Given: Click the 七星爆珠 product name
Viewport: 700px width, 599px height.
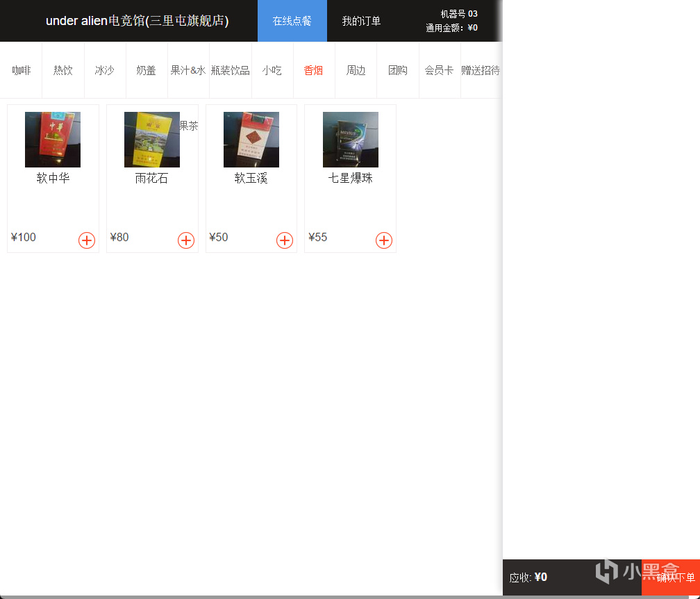Looking at the screenshot, I should [351, 178].
